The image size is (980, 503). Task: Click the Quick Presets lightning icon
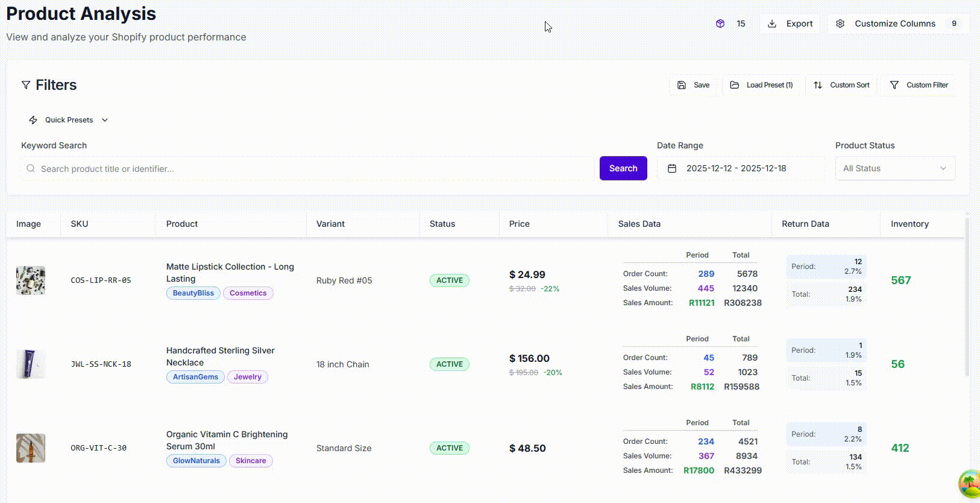point(33,120)
